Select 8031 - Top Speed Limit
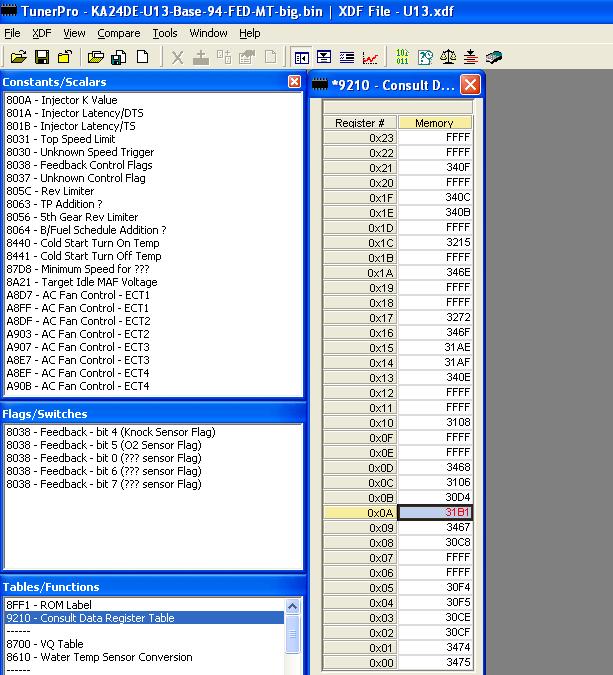The width and height of the screenshot is (613, 675). [61, 139]
